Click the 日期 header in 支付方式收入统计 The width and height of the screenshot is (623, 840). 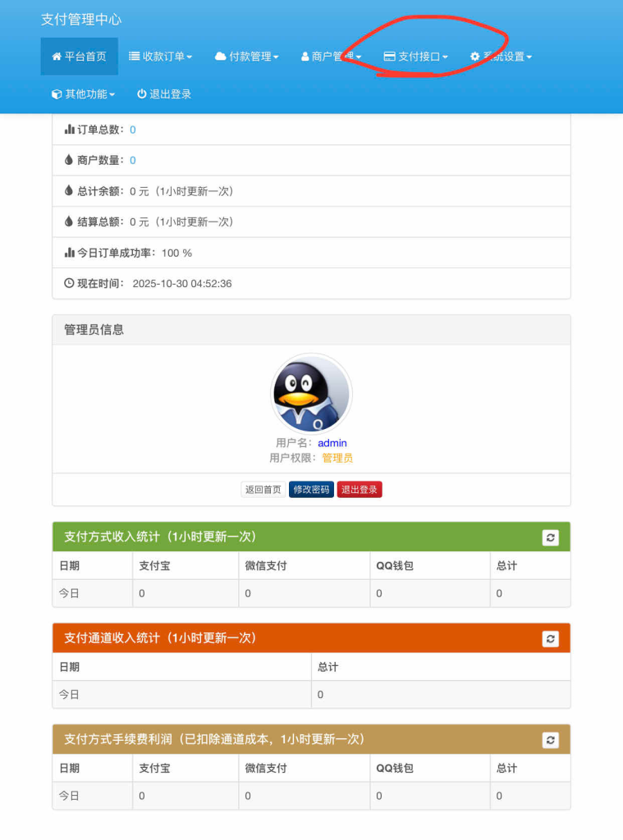click(69, 566)
